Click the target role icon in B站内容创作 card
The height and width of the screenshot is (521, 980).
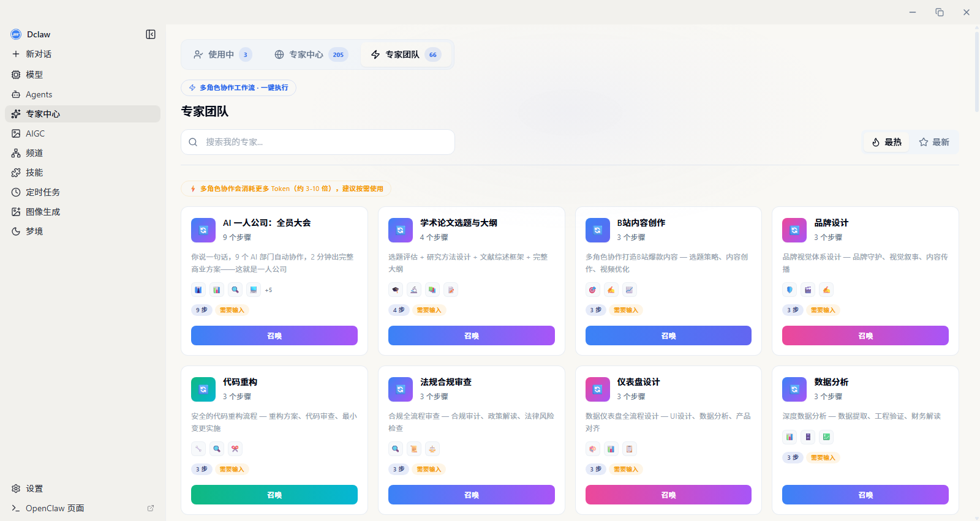[x=593, y=290]
